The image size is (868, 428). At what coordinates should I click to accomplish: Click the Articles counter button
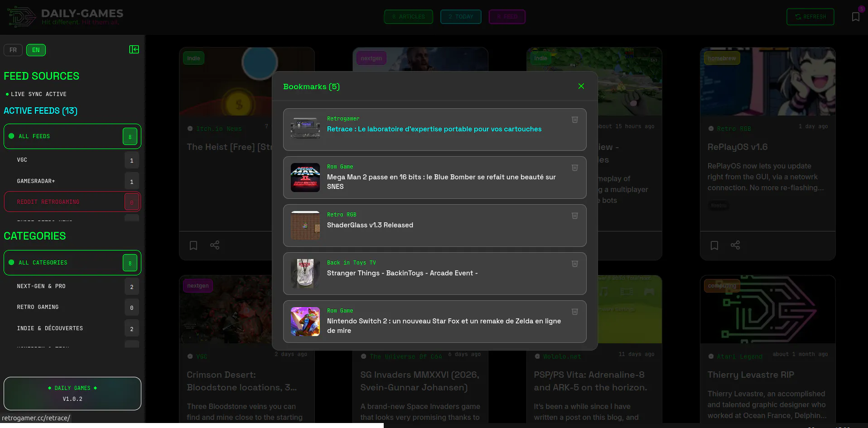point(409,17)
